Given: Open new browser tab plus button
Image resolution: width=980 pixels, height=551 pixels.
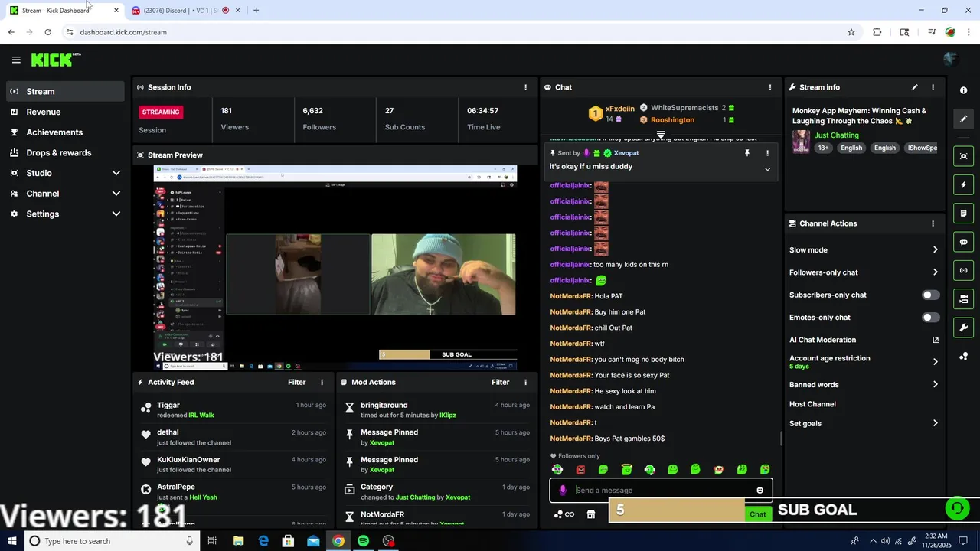Looking at the screenshot, I should pyautogui.click(x=256, y=10).
